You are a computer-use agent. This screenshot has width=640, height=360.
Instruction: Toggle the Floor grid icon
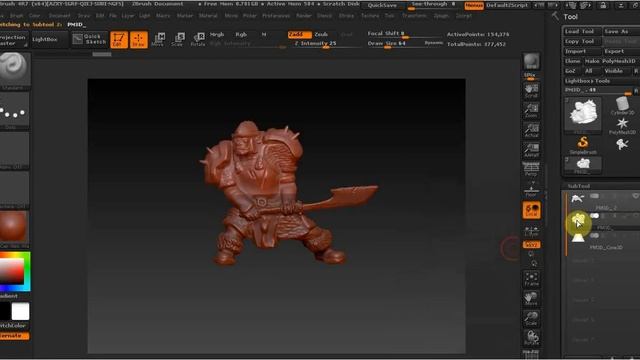coord(531,190)
